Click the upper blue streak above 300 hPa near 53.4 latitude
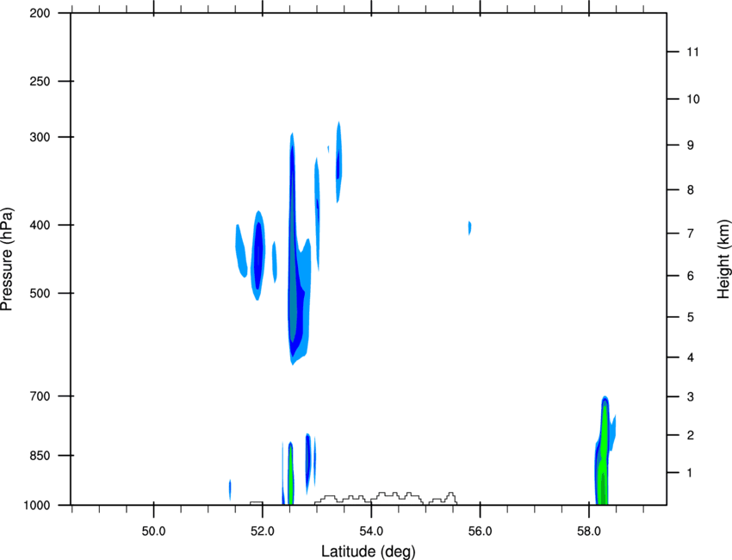This screenshot has width=732, height=560. click(x=339, y=162)
